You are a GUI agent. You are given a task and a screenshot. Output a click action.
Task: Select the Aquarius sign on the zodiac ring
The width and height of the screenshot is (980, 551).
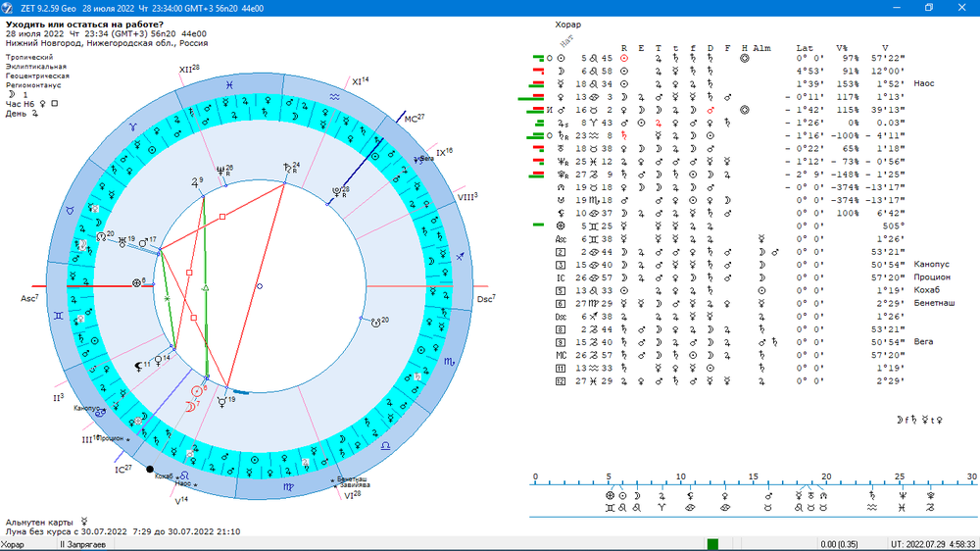(x=335, y=97)
